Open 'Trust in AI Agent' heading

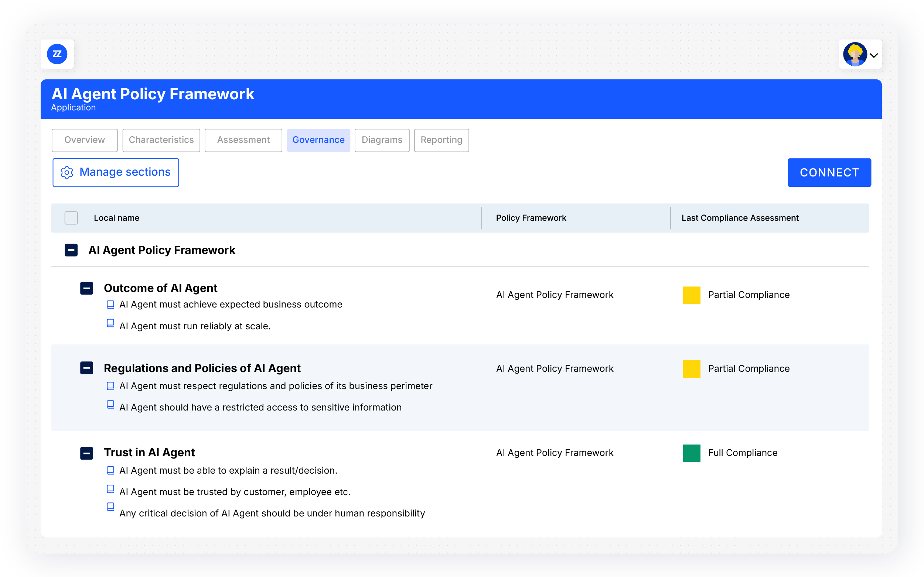149,453
